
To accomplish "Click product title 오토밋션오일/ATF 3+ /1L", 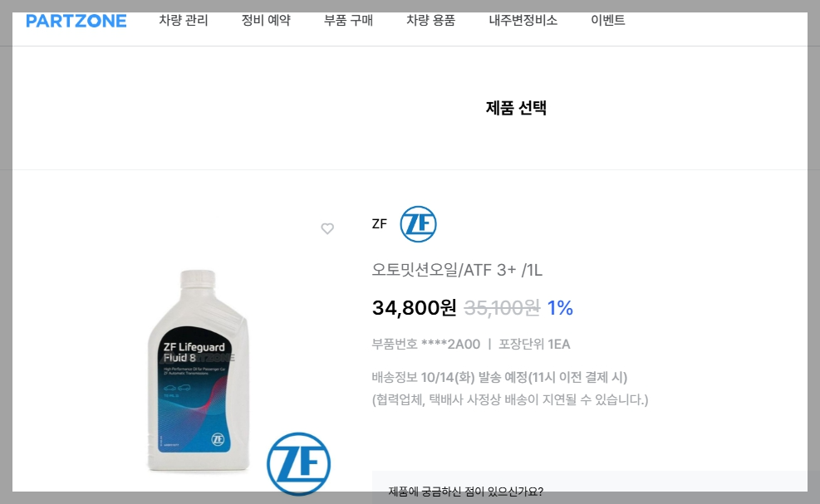I will click(457, 270).
